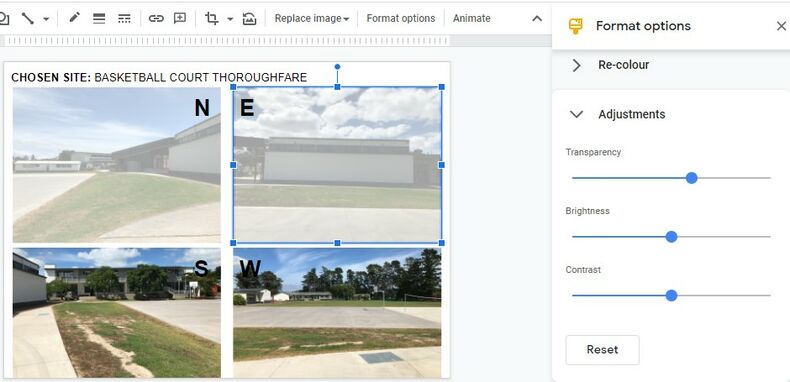Click the Contrast slider handle
This screenshot has width=790, height=382.
671,296
